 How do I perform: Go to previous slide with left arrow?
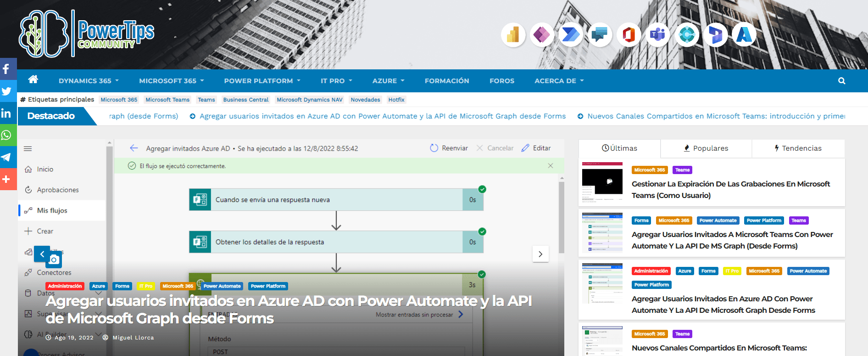[42, 254]
